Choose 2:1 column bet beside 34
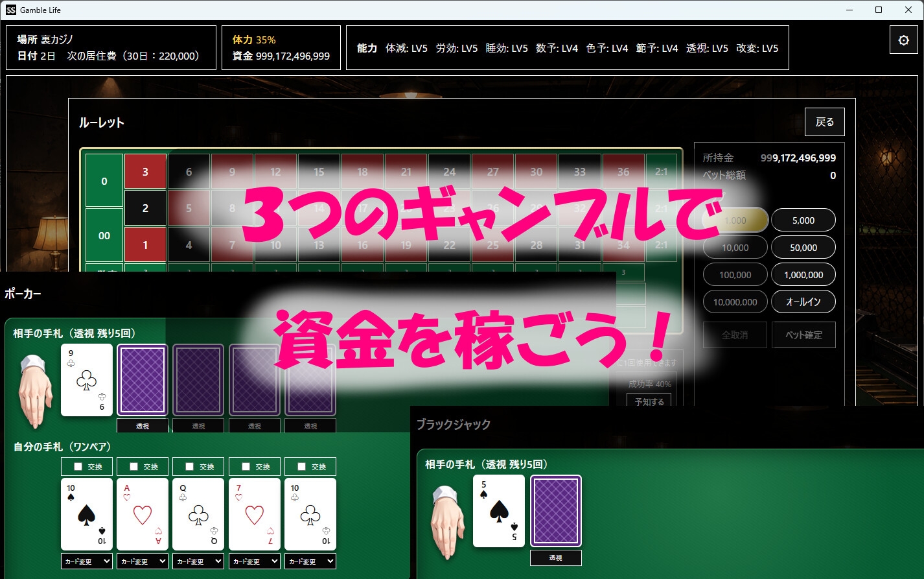Image resolution: width=924 pixels, height=579 pixels. click(x=662, y=245)
